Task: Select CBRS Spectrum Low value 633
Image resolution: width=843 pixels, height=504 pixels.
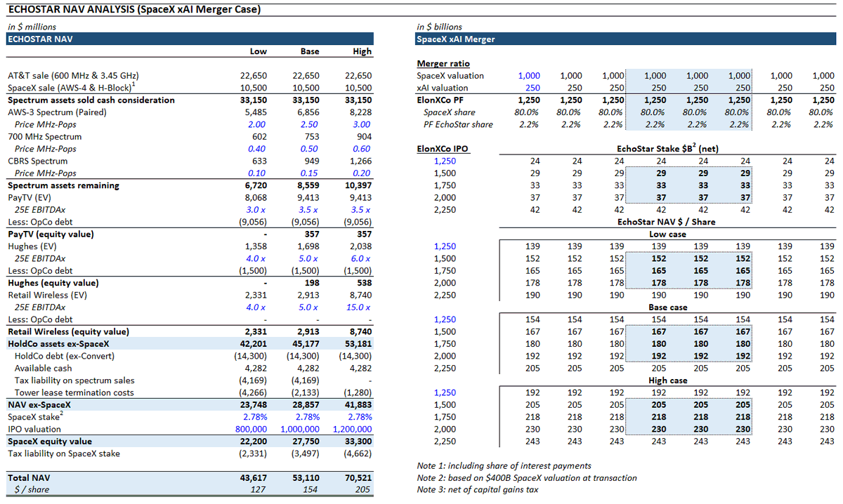Action: pos(259,161)
